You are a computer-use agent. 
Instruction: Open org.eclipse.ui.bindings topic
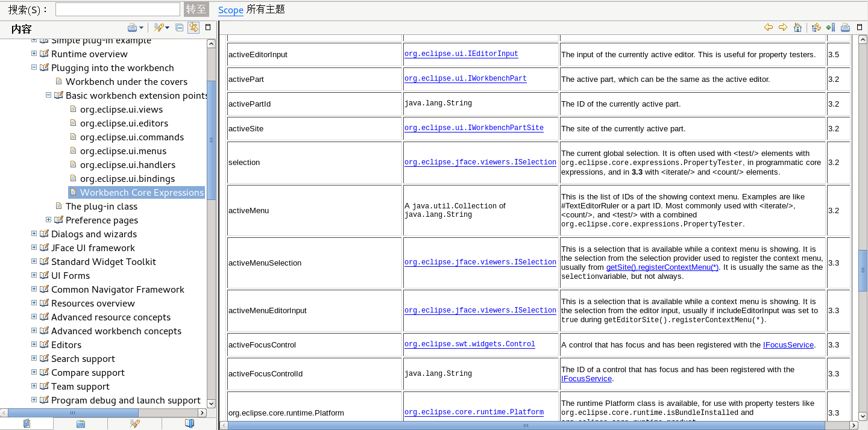(x=127, y=178)
